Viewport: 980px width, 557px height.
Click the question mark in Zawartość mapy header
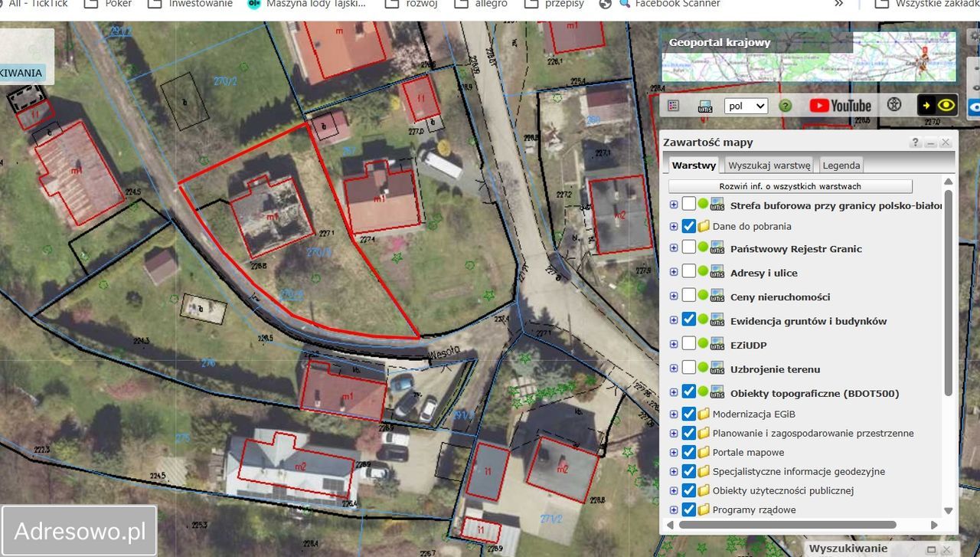(915, 143)
